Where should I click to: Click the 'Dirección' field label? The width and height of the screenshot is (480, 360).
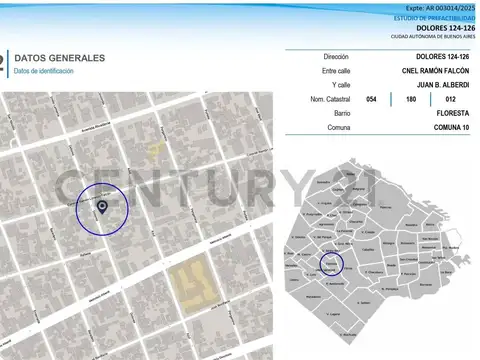336,57
